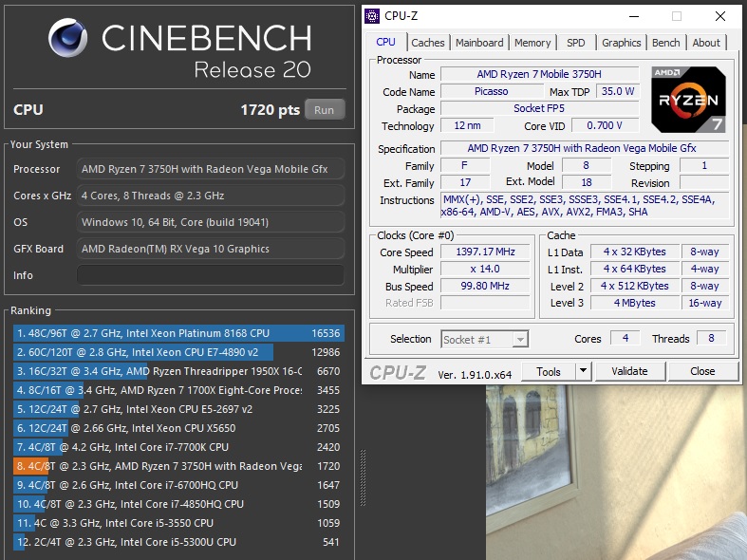Click the Cinebench render preview image
The height and width of the screenshot is (560, 747).
pos(616,473)
